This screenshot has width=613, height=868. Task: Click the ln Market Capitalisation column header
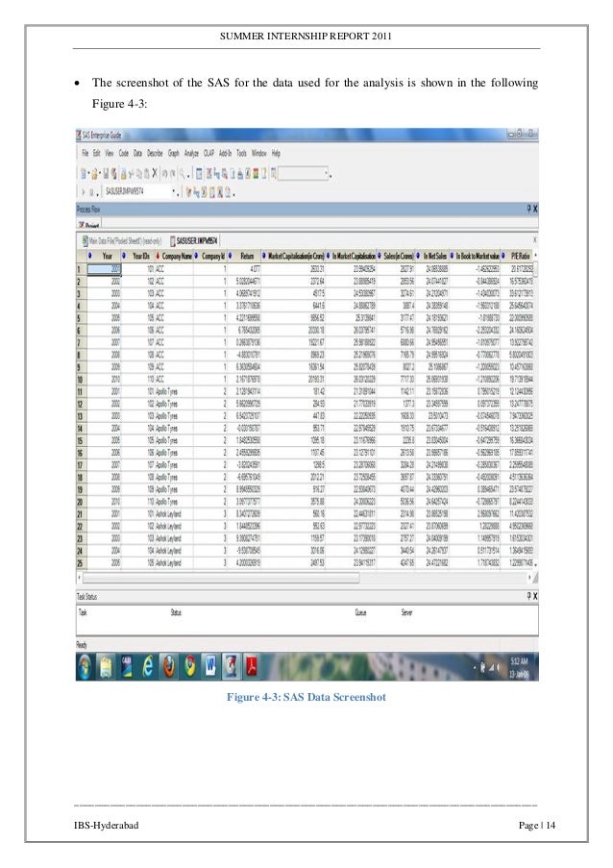[x=351, y=256]
